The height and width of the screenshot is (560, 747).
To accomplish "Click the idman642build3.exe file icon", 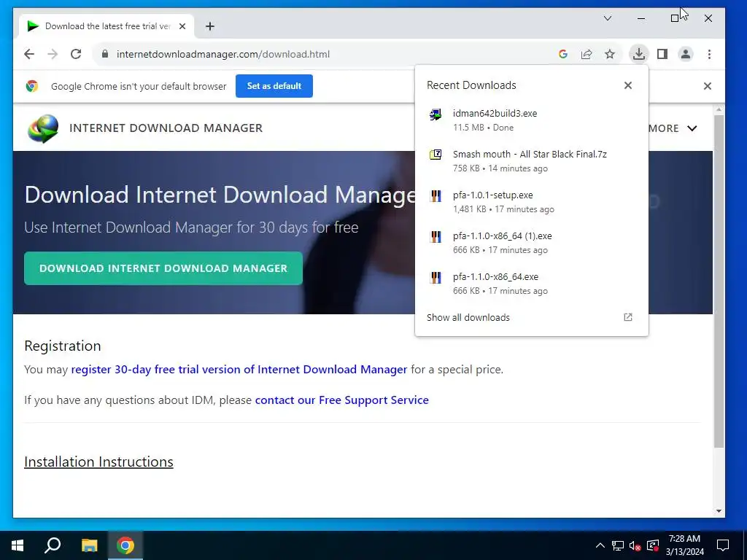I will (436, 114).
